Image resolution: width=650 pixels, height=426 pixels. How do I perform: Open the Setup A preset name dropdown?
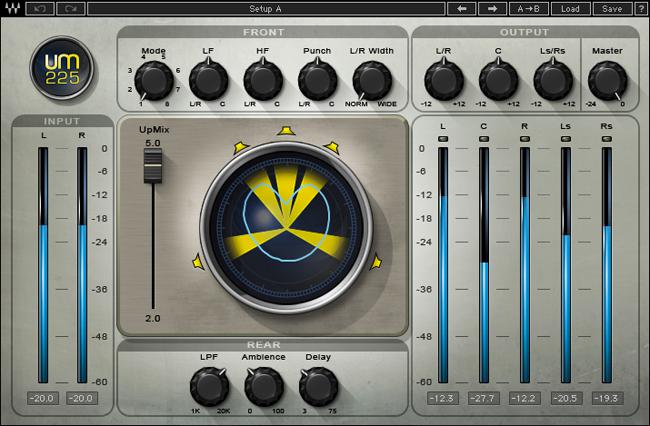(x=264, y=8)
